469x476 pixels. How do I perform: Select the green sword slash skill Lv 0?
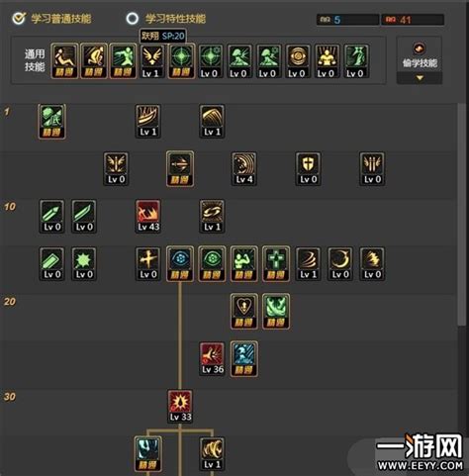pos(84,217)
